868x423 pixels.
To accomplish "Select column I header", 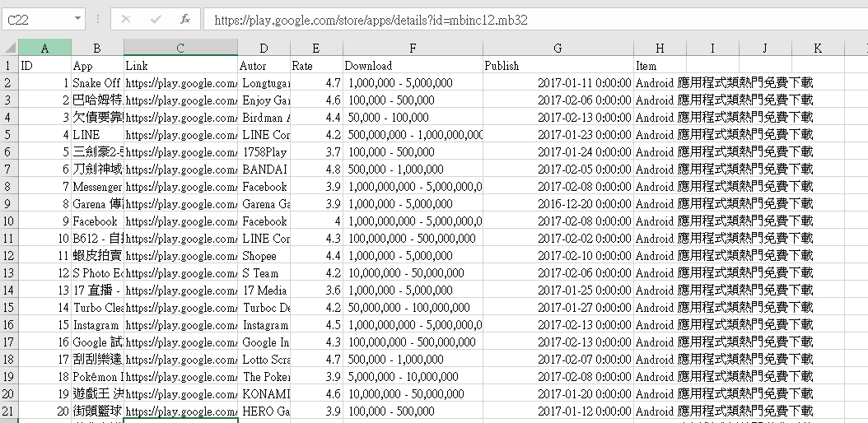I will click(x=712, y=48).
